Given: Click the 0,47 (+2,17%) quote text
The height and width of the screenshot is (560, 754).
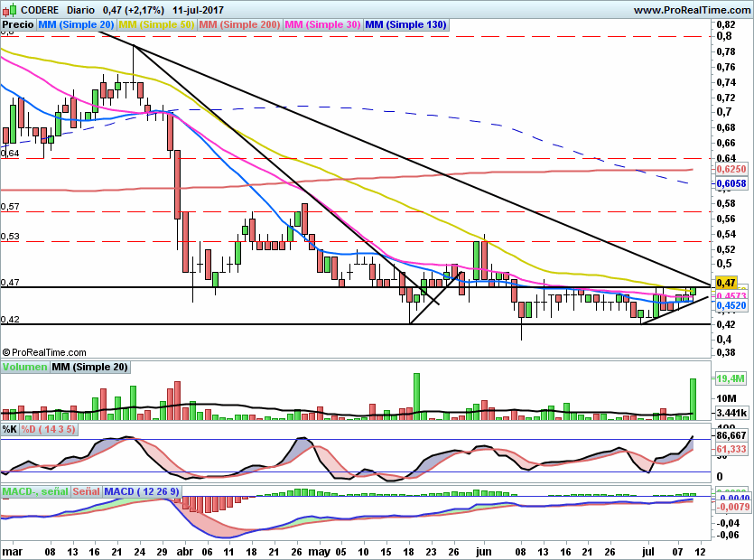Looking at the screenshot, I should (134, 10).
